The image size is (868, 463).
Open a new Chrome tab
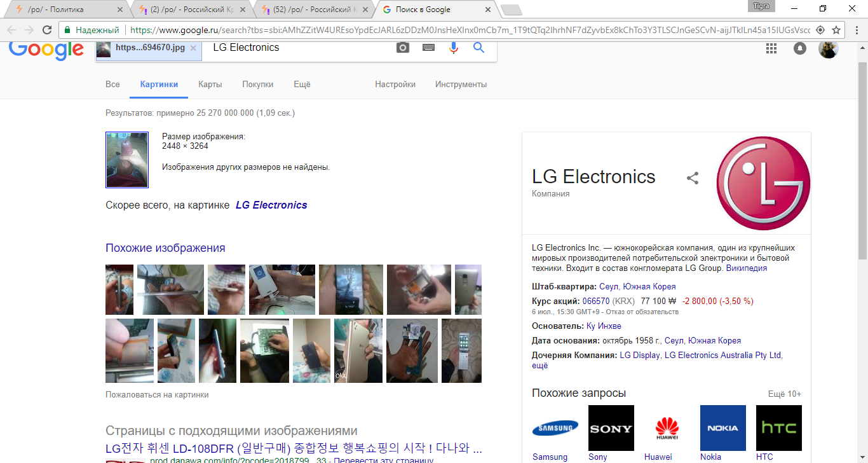tap(511, 10)
